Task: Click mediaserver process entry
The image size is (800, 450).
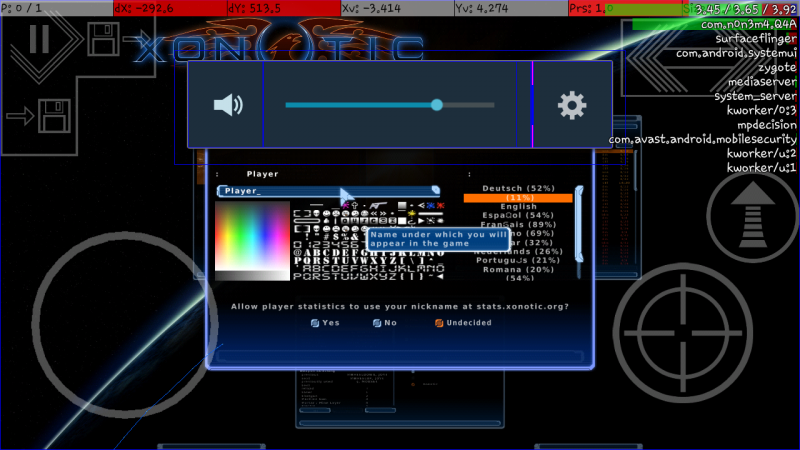Action: click(x=762, y=81)
